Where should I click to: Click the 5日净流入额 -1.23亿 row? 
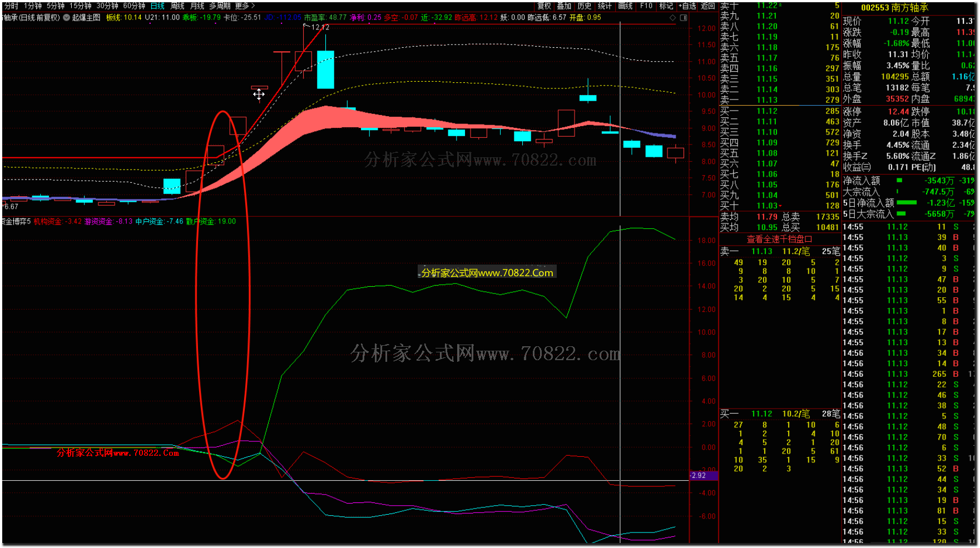(909, 203)
